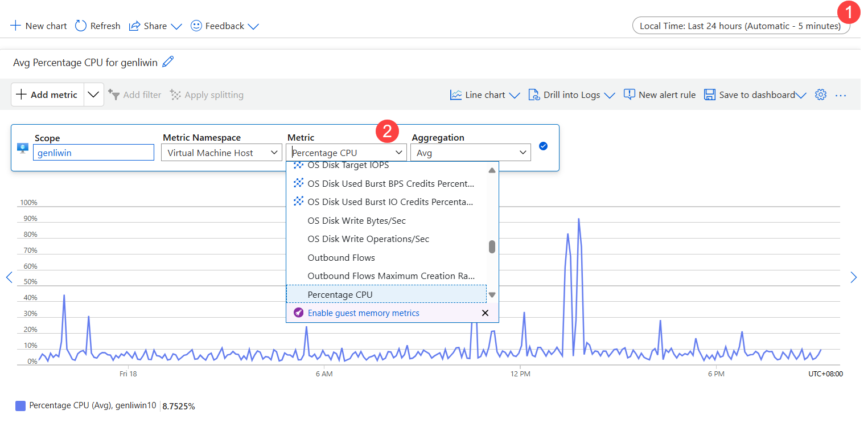The image size is (868, 435).
Task: Select Percentage CPU in the metric list
Action: coord(340,294)
